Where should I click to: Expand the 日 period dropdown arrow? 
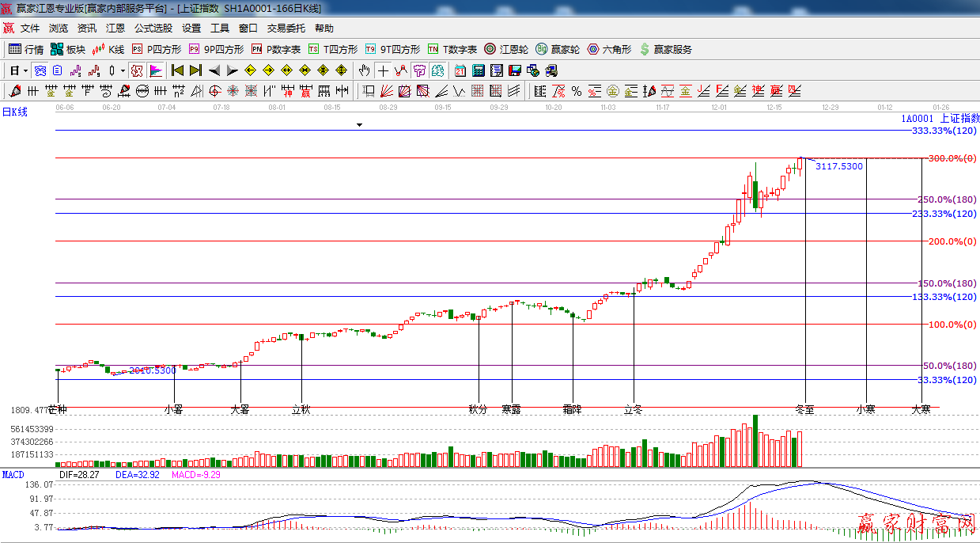26,70
